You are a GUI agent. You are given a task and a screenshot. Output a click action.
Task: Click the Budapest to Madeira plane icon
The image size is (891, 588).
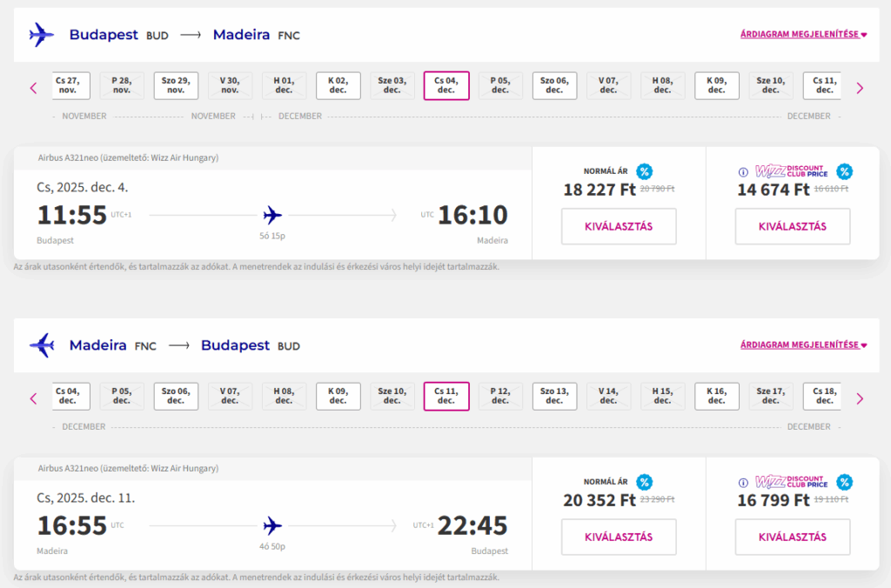click(42, 35)
